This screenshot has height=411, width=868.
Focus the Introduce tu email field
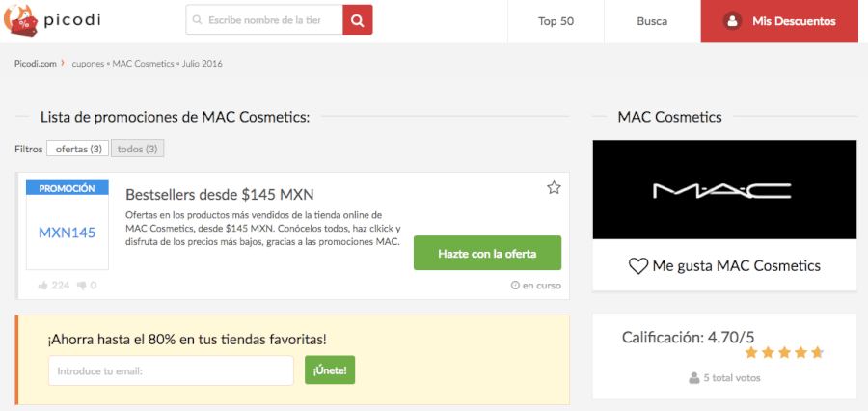click(171, 370)
